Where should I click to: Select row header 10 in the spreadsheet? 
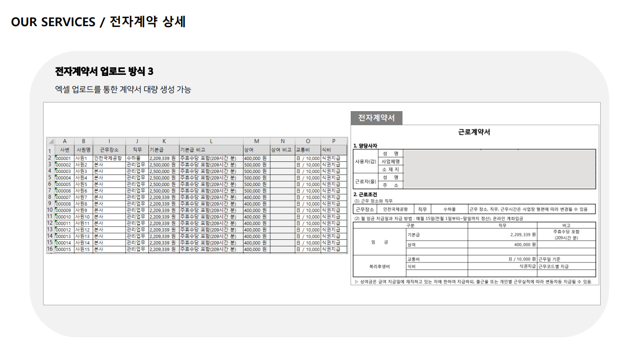point(50,210)
